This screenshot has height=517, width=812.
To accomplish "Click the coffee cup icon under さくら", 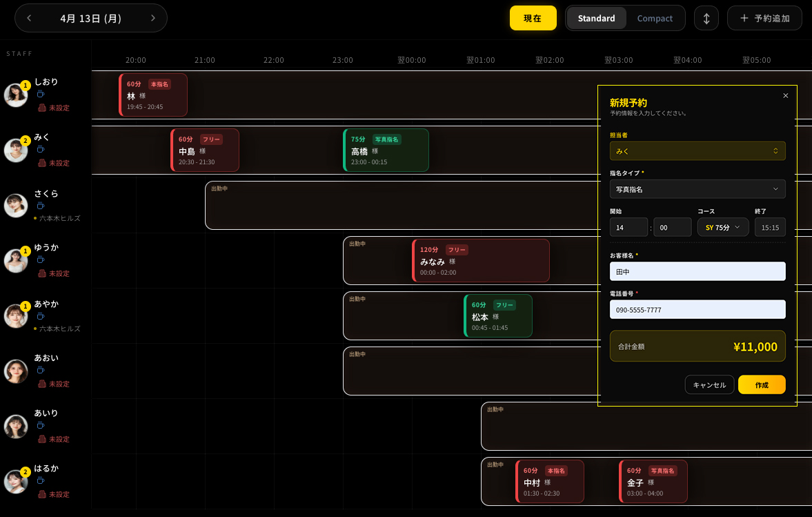I will pyautogui.click(x=41, y=206).
